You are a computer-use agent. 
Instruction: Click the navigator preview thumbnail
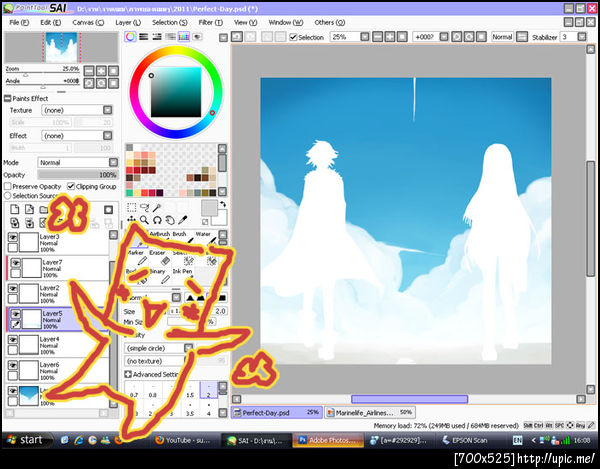pyautogui.click(x=61, y=47)
